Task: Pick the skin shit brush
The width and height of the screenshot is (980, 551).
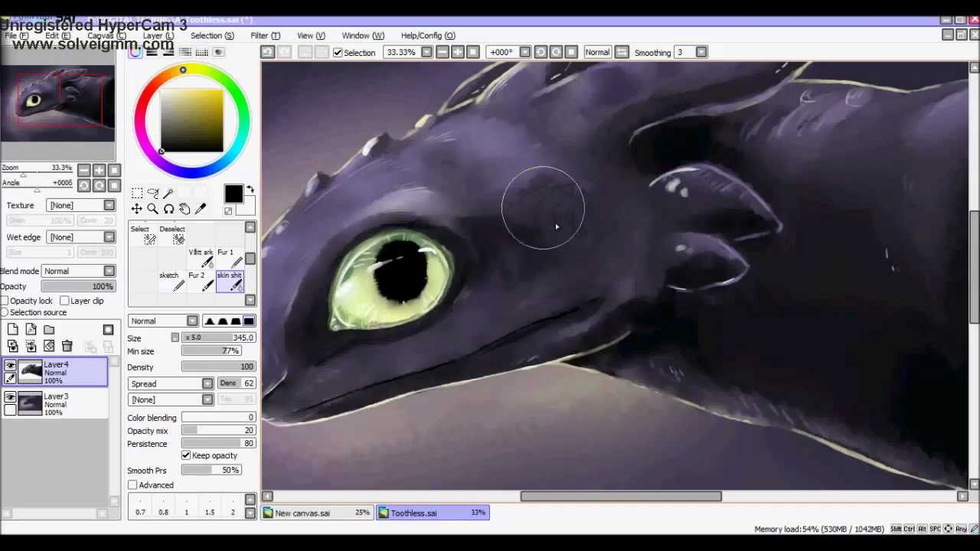Action: [230, 281]
